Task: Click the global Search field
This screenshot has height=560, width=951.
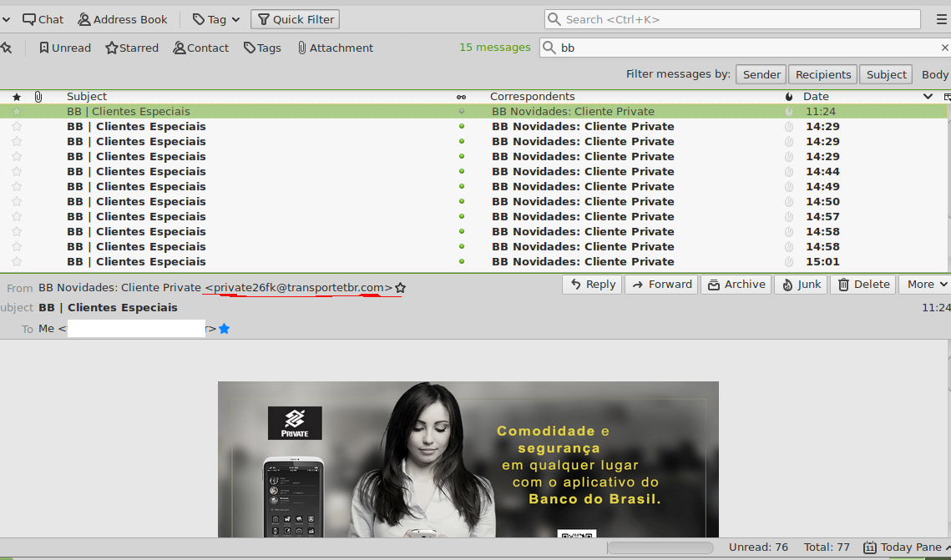Action: tap(732, 19)
